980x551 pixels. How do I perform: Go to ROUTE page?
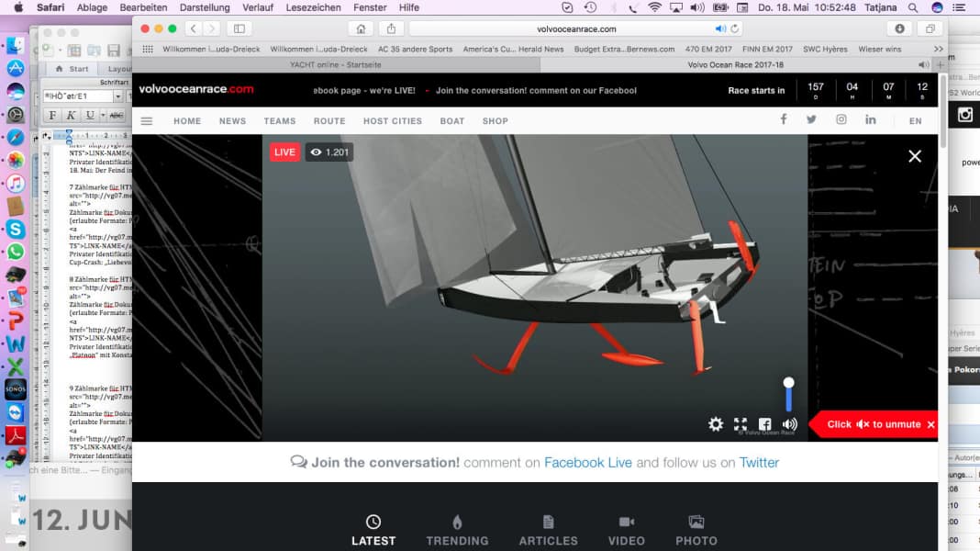tap(329, 121)
